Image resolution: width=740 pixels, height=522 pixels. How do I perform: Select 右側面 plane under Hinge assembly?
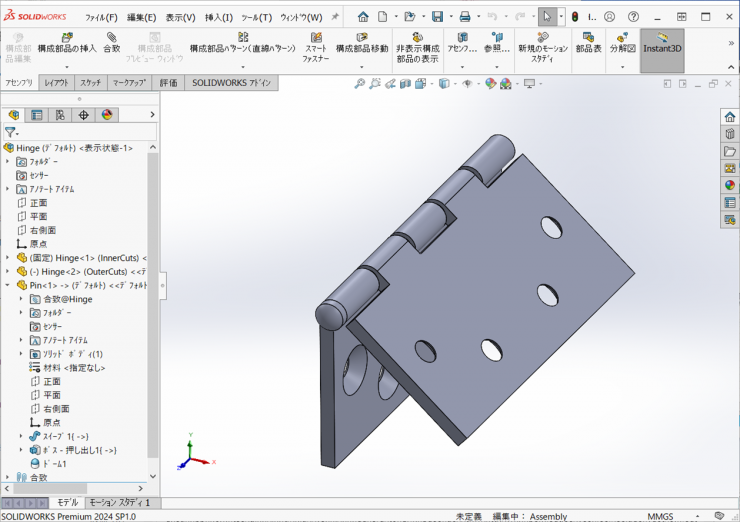coord(42,230)
